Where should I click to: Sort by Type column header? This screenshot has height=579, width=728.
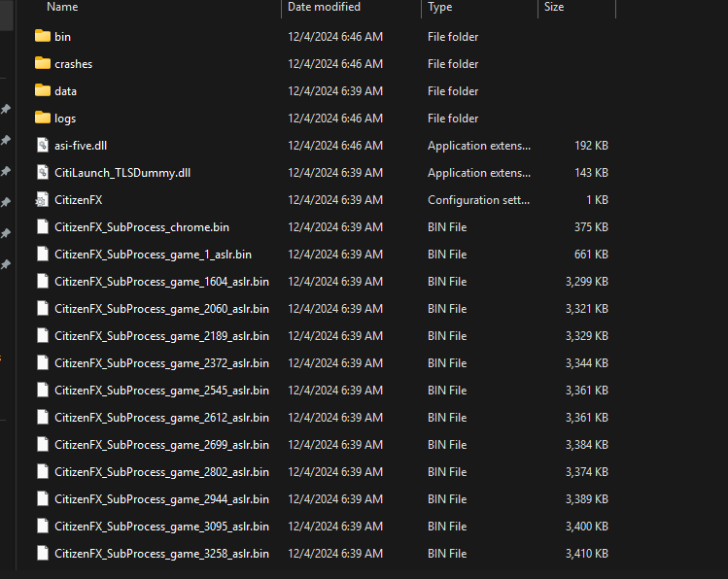click(439, 7)
